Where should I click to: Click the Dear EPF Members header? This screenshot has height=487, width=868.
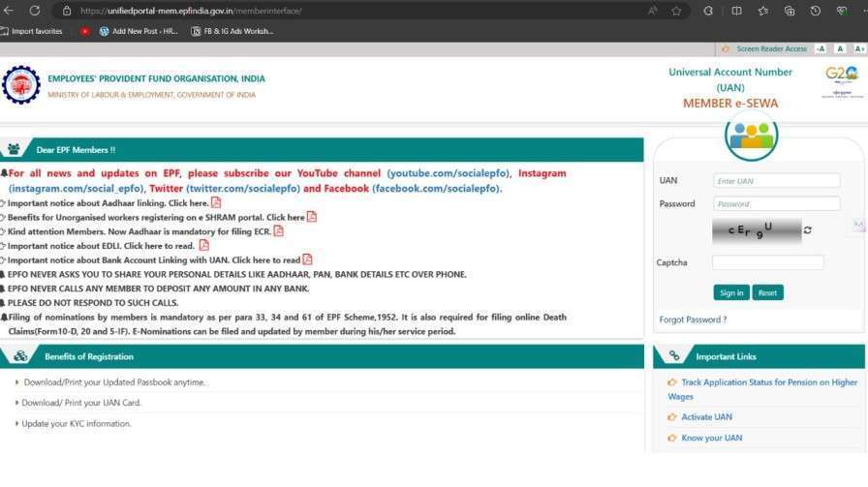coord(76,150)
